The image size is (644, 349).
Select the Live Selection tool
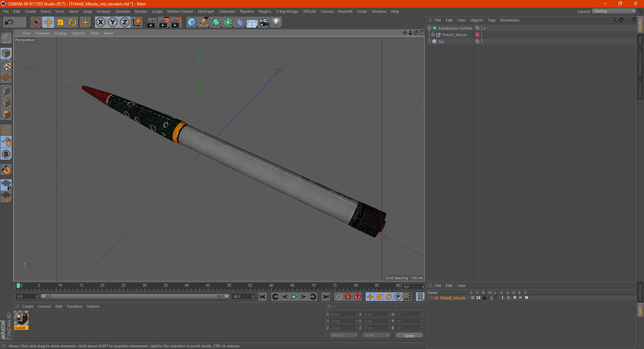tap(36, 22)
